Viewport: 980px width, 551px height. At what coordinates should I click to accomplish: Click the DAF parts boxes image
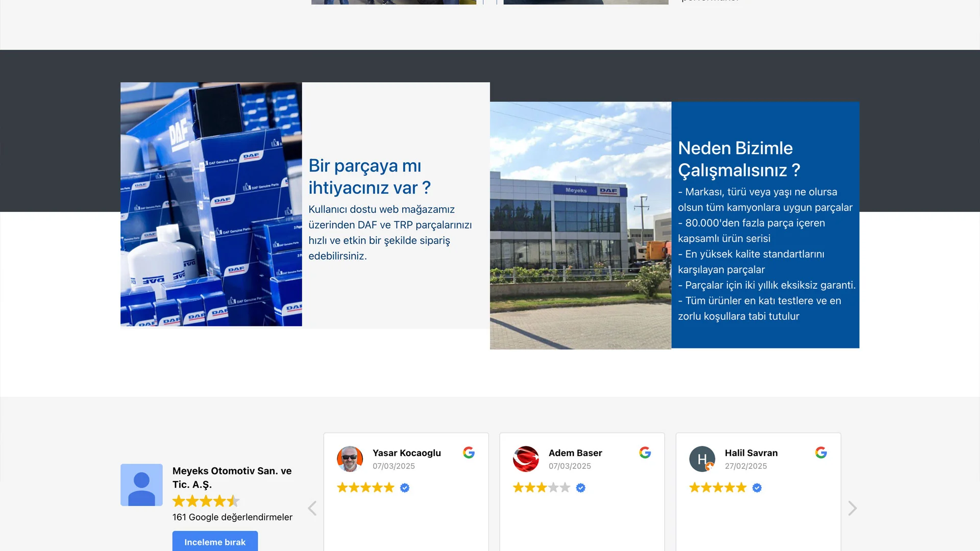211,204
